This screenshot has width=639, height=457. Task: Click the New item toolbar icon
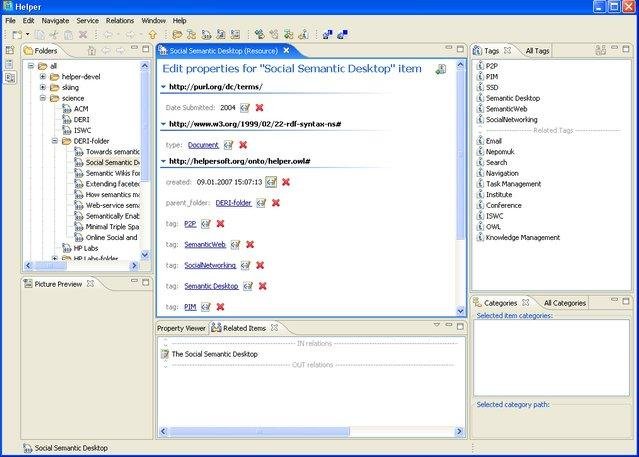17,35
